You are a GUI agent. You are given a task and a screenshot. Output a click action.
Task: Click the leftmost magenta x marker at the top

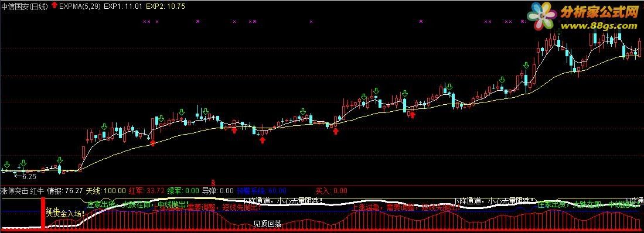tap(144, 21)
